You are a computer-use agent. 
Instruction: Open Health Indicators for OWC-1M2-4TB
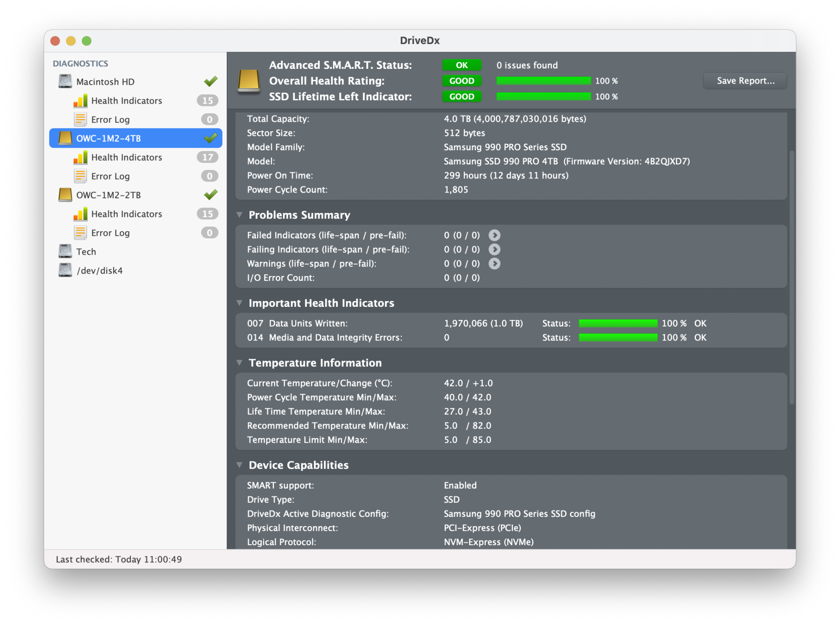click(136, 157)
